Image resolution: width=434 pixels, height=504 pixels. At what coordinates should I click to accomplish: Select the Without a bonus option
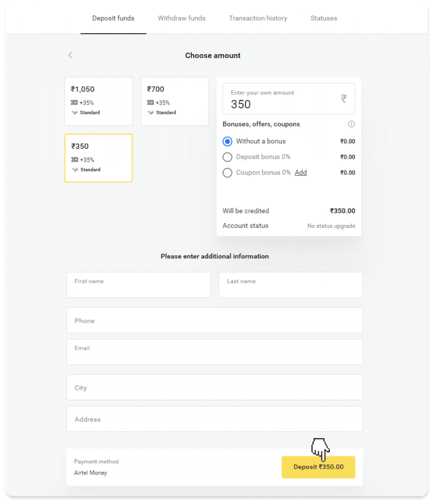pyautogui.click(x=227, y=142)
